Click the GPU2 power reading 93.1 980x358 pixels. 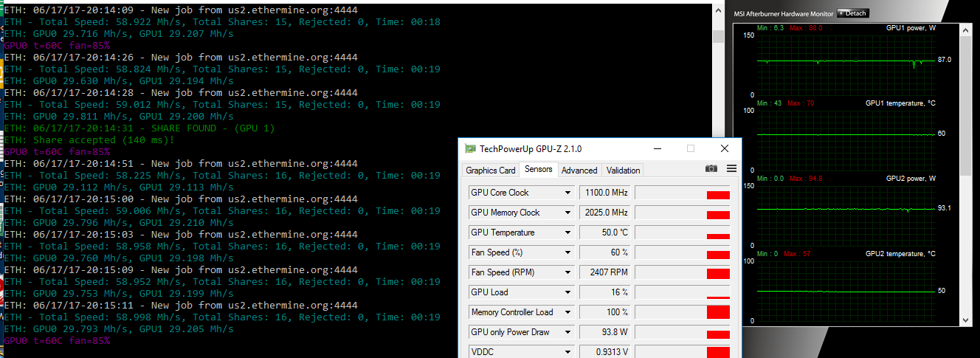945,208
